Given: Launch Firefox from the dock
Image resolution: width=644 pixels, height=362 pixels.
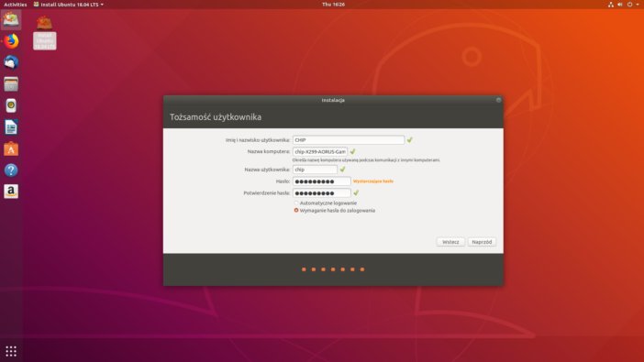Looking at the screenshot, I should 11,41.
